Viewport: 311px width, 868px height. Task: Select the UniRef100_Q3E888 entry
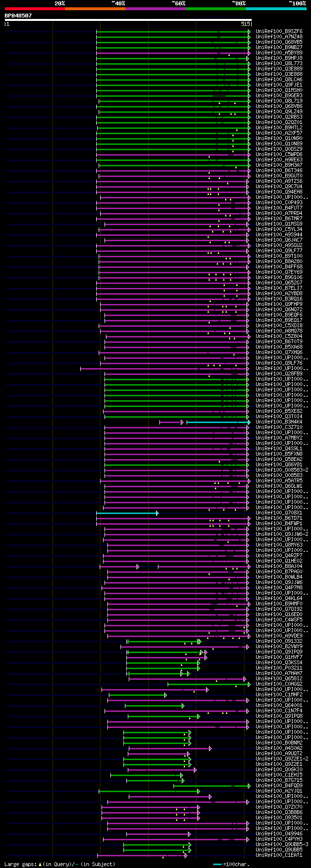279,74
